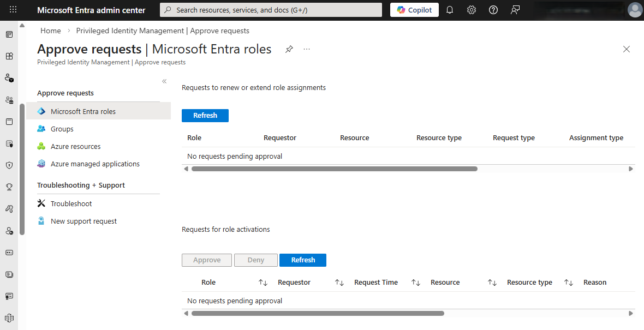644x330 pixels.
Task: Click Resource type header in renew table
Action: pyautogui.click(x=439, y=138)
